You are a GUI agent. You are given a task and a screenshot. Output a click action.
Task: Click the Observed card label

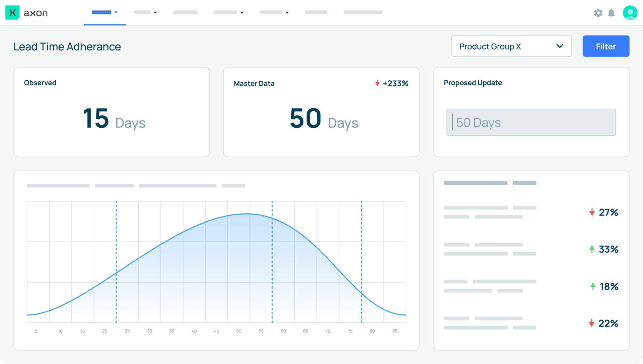pyautogui.click(x=40, y=83)
